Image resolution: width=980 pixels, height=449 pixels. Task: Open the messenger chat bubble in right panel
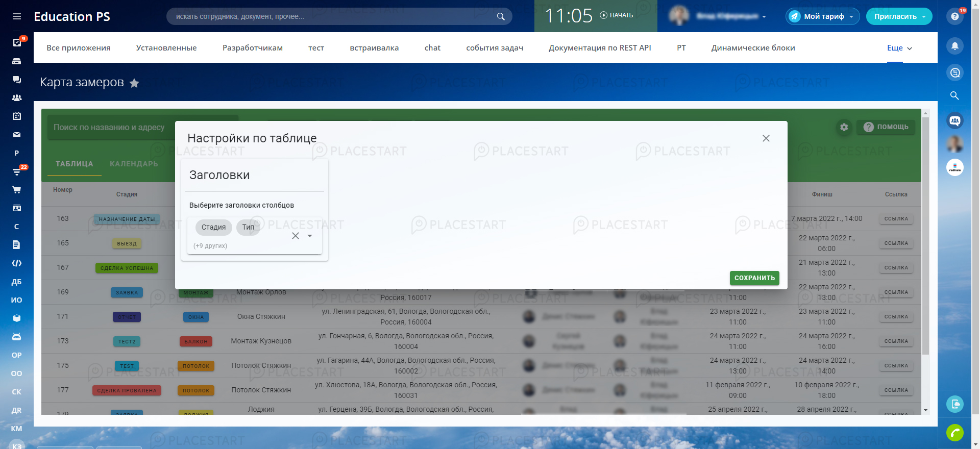coord(955,72)
